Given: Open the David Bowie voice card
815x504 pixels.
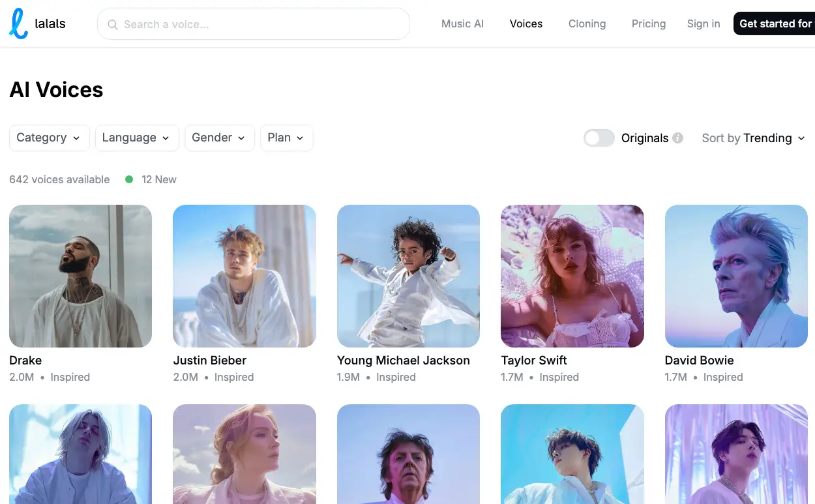Looking at the screenshot, I should pos(736,276).
